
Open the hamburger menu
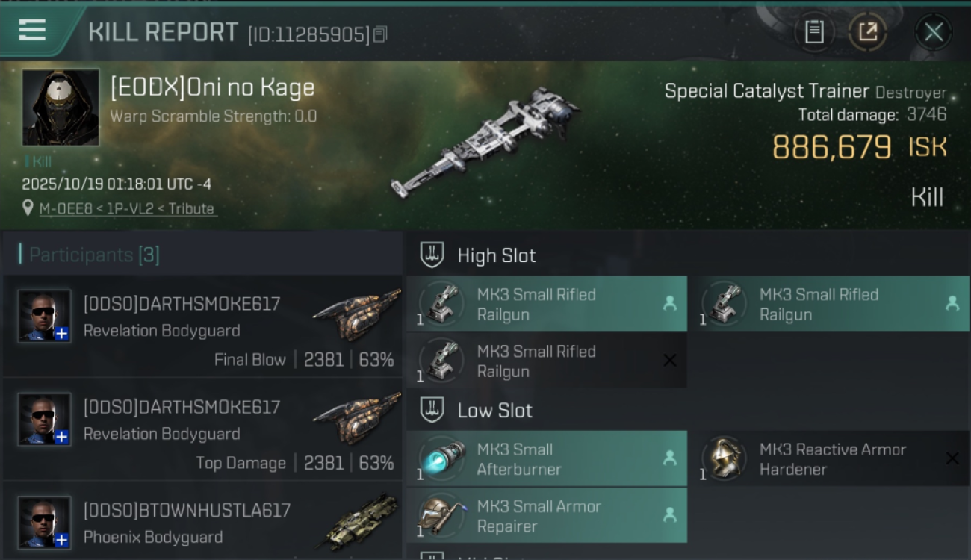click(32, 30)
